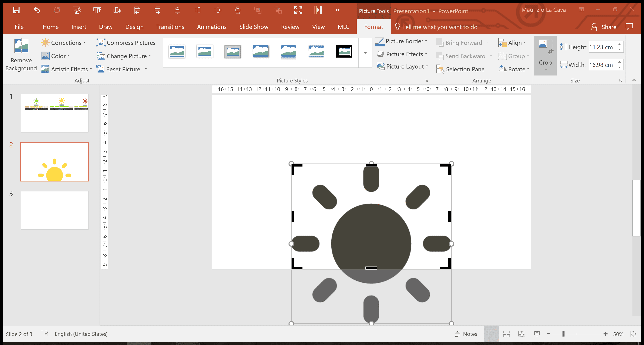Viewport: 644px width, 345px height.
Task: Open the Insert tab
Action: pos(79,27)
